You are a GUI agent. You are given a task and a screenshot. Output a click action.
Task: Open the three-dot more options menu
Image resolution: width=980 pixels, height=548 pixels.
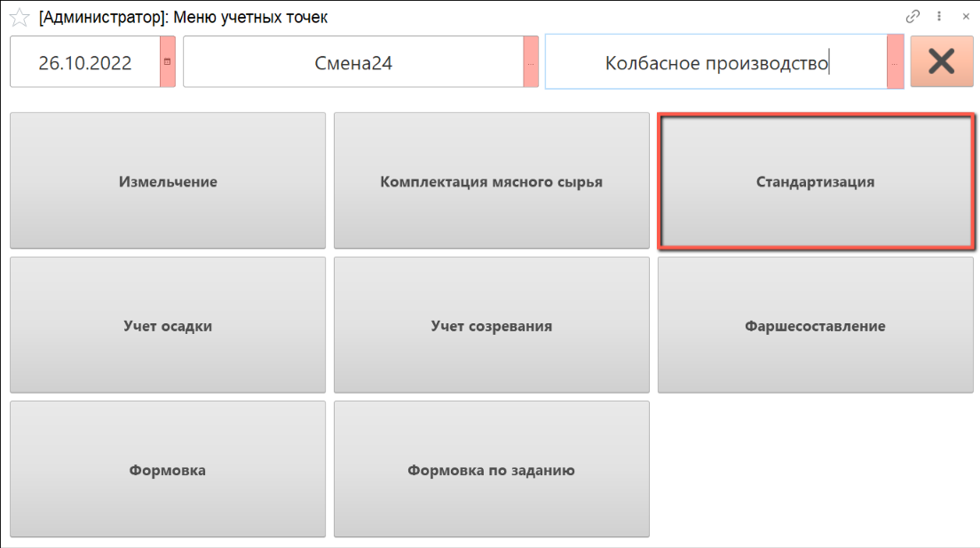tap(939, 16)
